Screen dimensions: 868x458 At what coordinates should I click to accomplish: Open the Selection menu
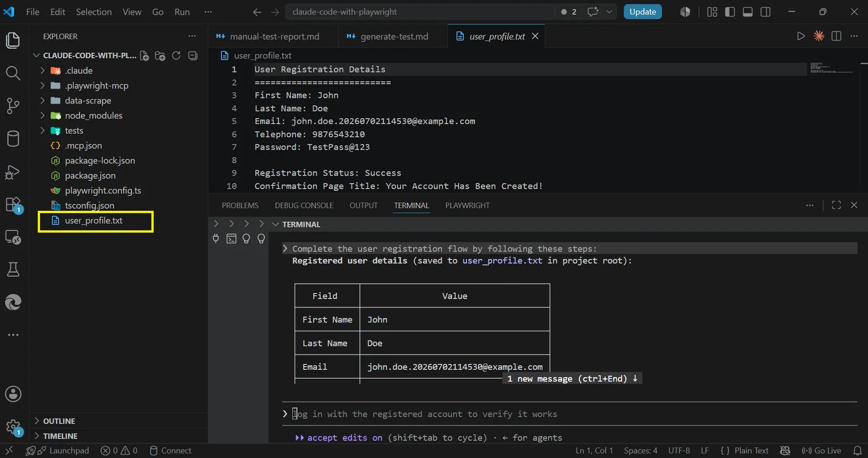click(x=94, y=12)
